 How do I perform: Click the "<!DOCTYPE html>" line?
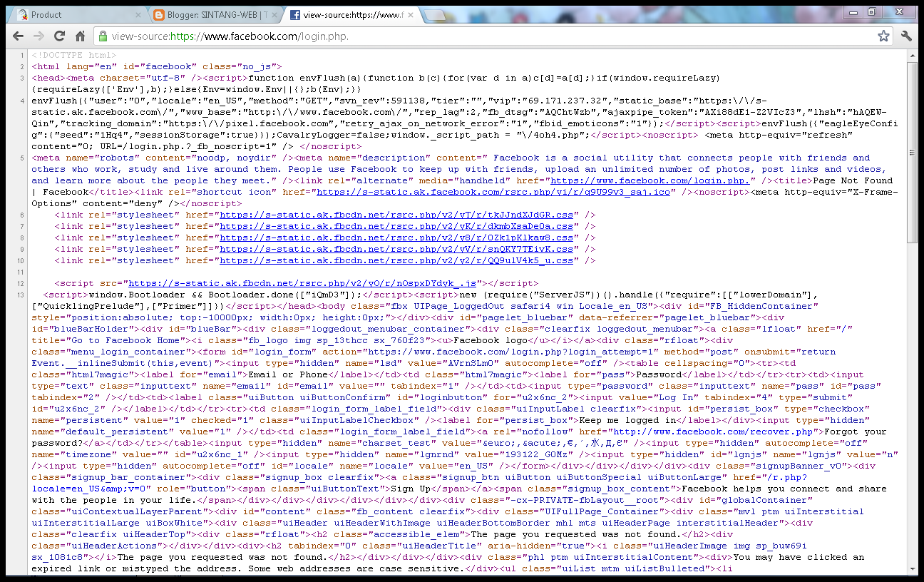[x=74, y=55]
